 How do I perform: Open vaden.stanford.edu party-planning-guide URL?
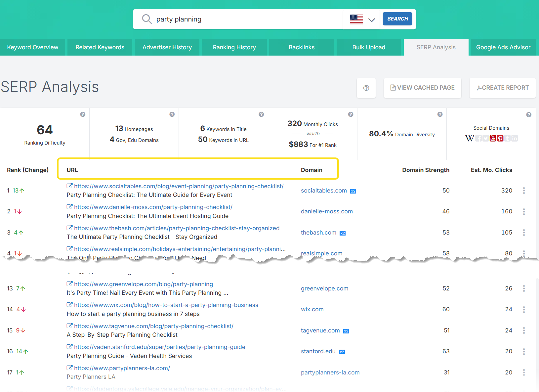(x=160, y=347)
